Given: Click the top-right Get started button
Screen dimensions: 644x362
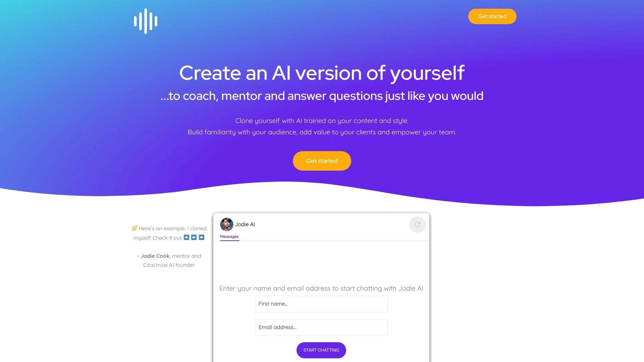Looking at the screenshot, I should (x=492, y=16).
